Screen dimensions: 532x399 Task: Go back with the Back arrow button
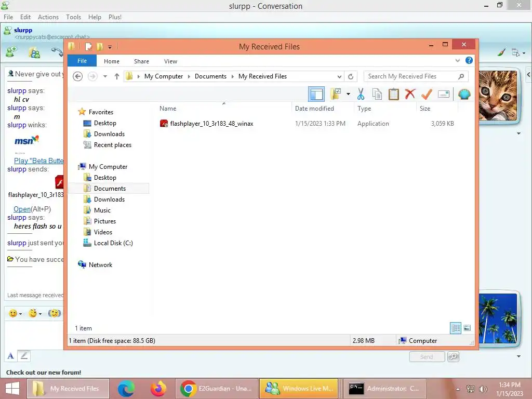78,76
